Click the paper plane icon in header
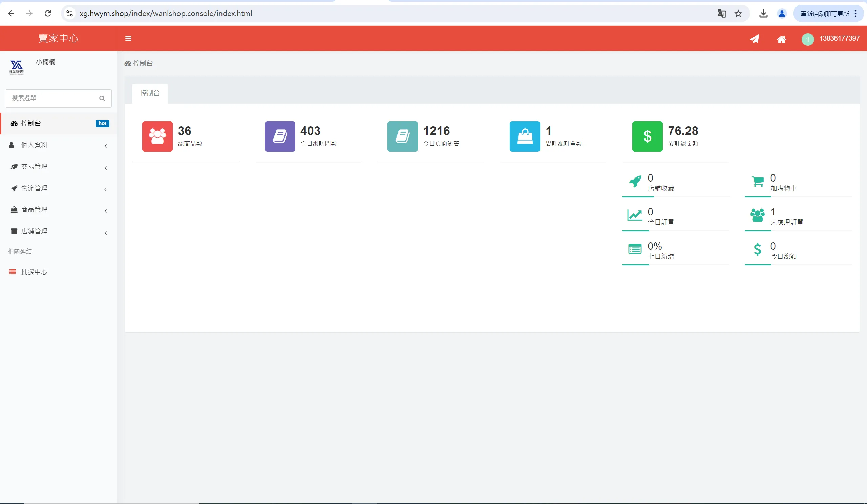The width and height of the screenshot is (867, 504). [755, 39]
